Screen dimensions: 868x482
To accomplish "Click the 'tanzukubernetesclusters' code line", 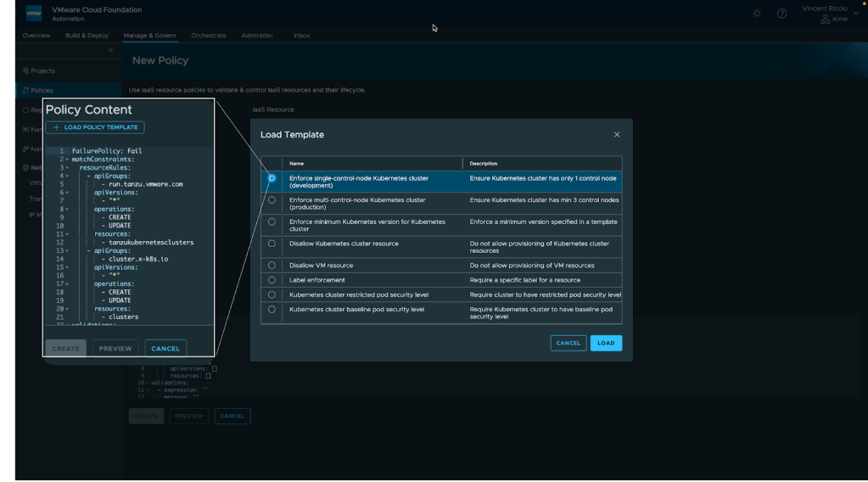I will click(x=151, y=243).
